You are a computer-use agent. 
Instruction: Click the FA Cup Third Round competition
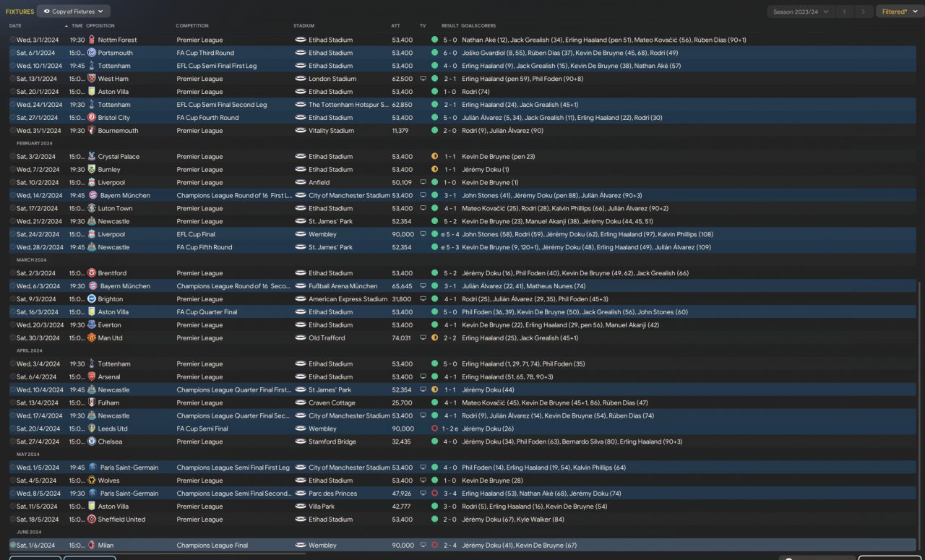205,53
